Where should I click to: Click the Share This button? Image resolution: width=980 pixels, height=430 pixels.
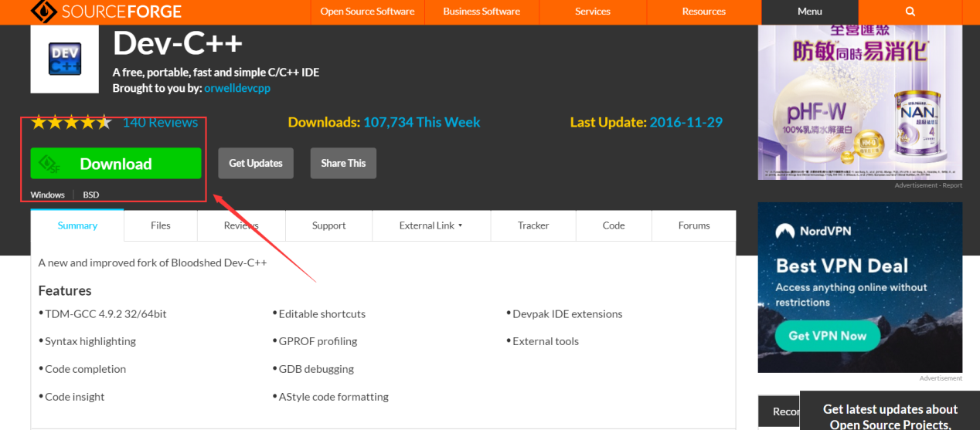tap(343, 164)
